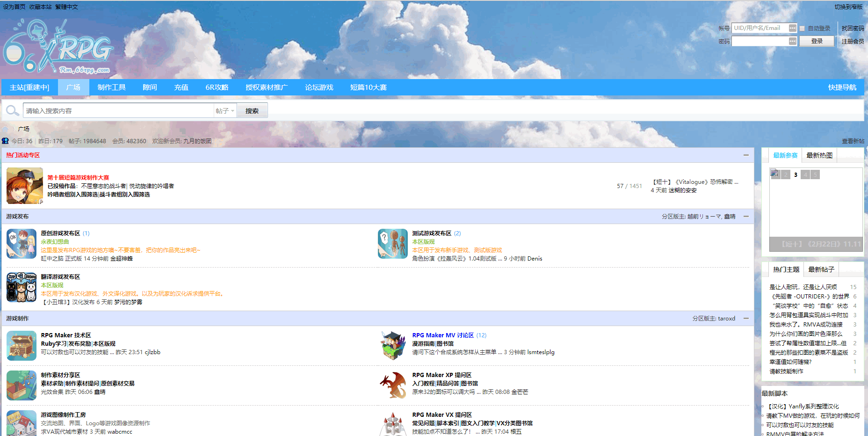Open the 短篇10大赛 nav item
This screenshot has width=868, height=436.
tap(369, 87)
